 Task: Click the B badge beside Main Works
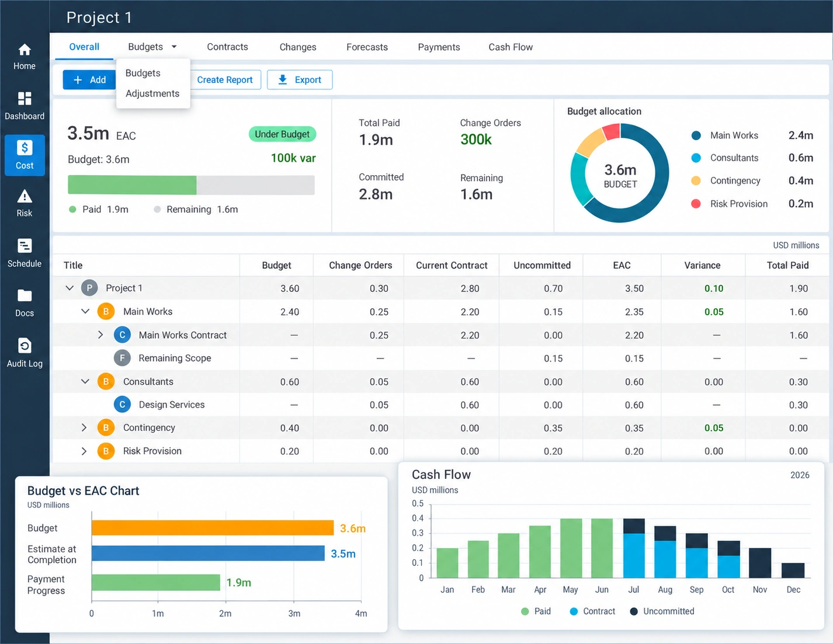pyautogui.click(x=106, y=311)
